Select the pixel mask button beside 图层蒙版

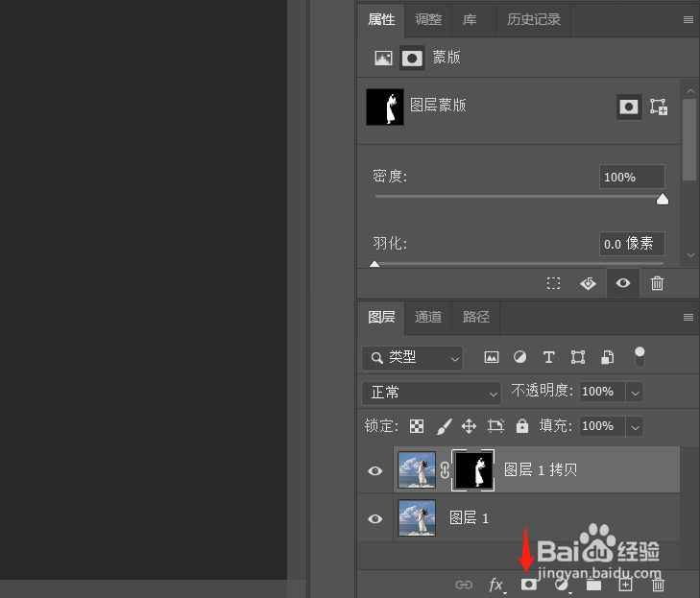629,107
